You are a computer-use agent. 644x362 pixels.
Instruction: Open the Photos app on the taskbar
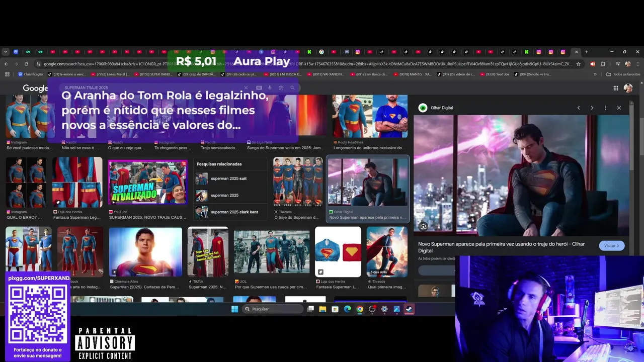click(x=396, y=309)
